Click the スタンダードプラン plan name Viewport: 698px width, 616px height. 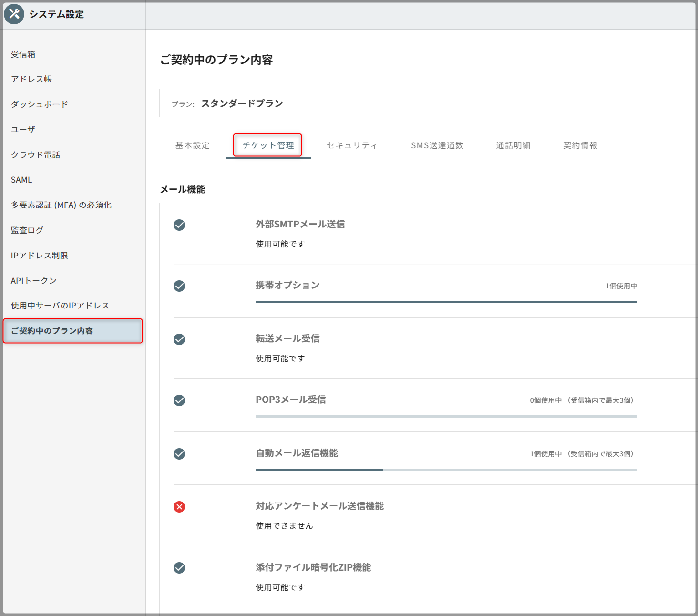242,103
